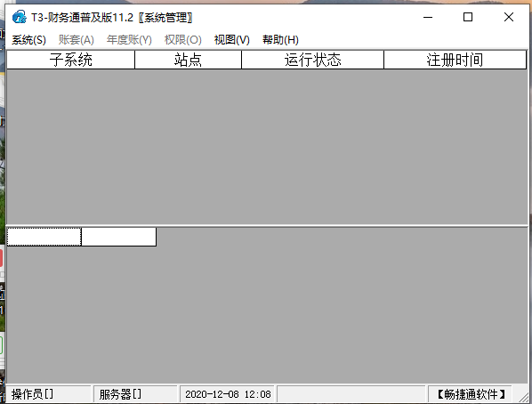Click the date and time status panel
Viewport: 532px width, 404px height.
(228, 394)
